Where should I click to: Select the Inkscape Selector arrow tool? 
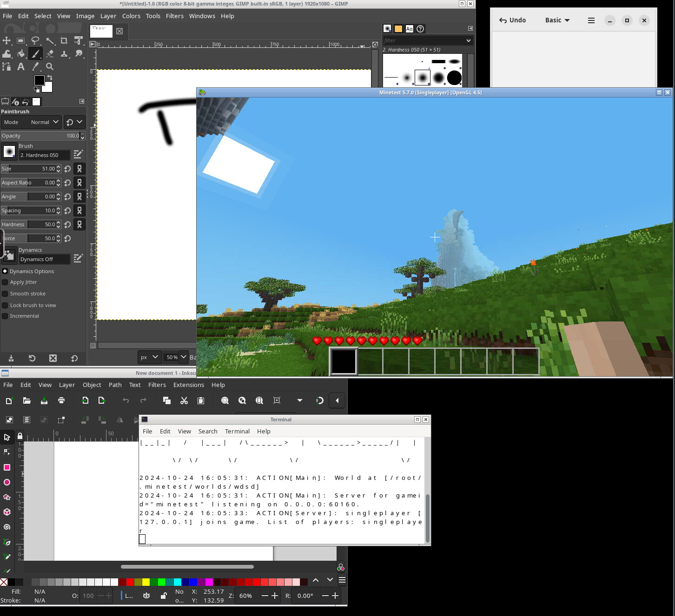click(x=7, y=437)
